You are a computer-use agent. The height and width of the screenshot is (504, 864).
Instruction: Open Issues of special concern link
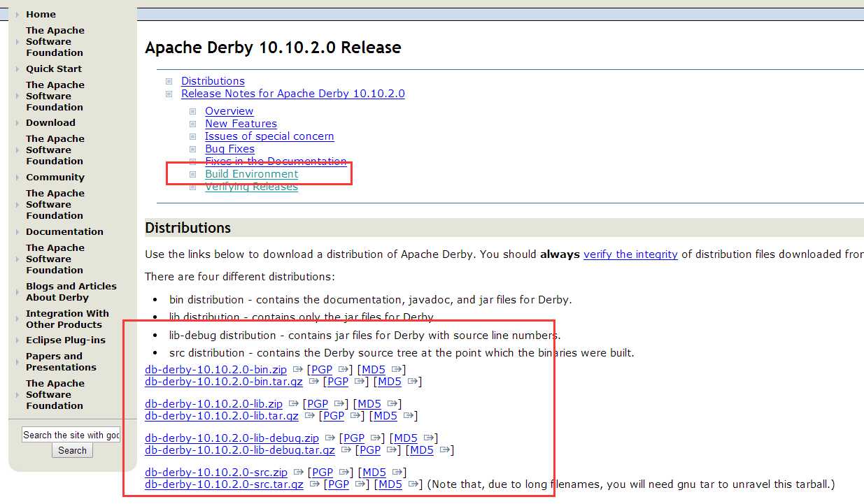point(269,136)
